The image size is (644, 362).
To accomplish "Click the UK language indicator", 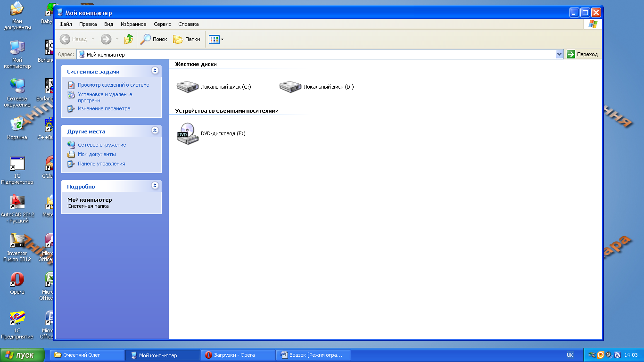I will click(570, 355).
